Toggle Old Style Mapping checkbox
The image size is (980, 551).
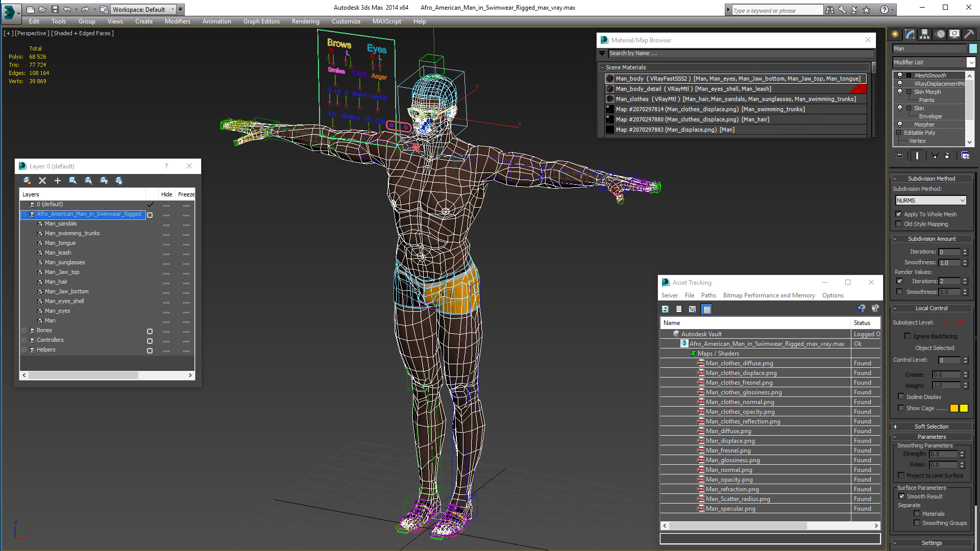[899, 224]
